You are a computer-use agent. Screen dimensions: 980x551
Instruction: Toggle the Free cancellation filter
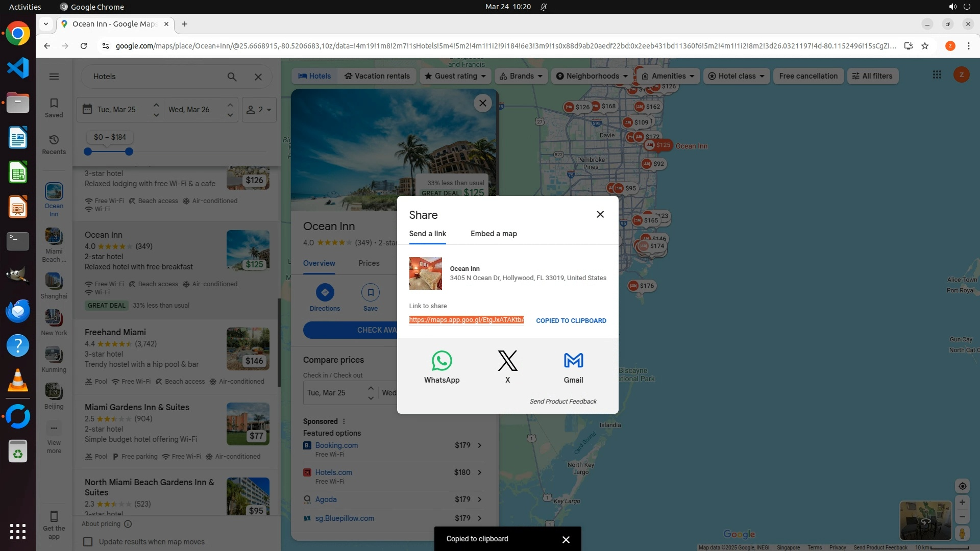808,76
